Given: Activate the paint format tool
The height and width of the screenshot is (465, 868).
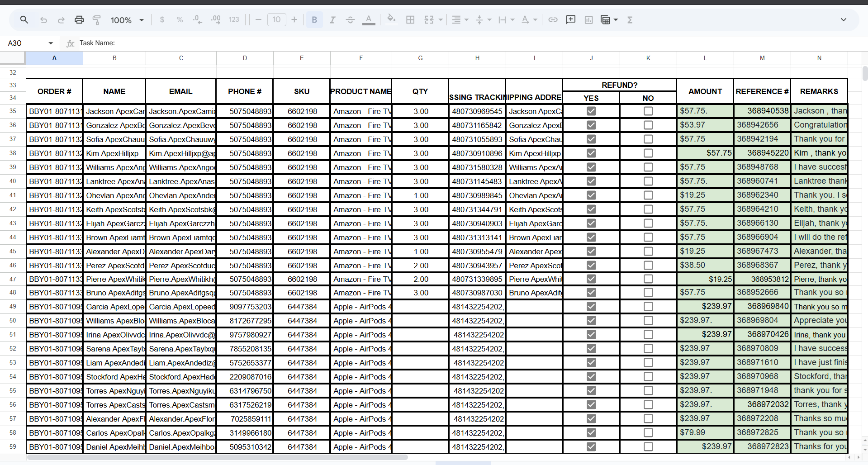Looking at the screenshot, I should (97, 20).
